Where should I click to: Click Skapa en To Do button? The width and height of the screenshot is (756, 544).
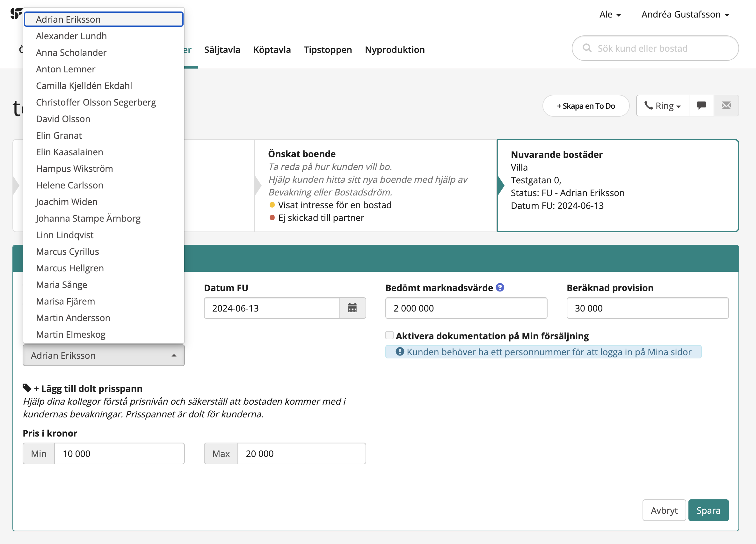point(586,106)
